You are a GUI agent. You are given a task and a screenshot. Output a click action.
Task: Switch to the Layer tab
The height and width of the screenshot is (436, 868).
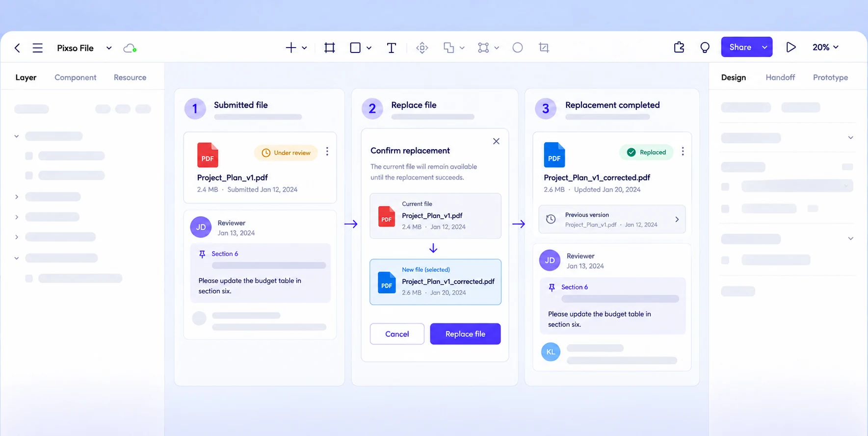pos(26,77)
